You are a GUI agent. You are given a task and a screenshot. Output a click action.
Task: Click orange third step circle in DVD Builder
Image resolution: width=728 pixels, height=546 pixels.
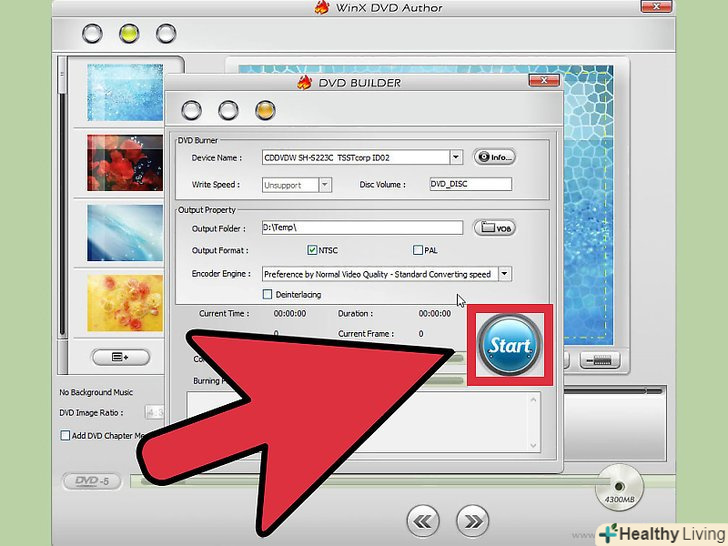click(265, 110)
